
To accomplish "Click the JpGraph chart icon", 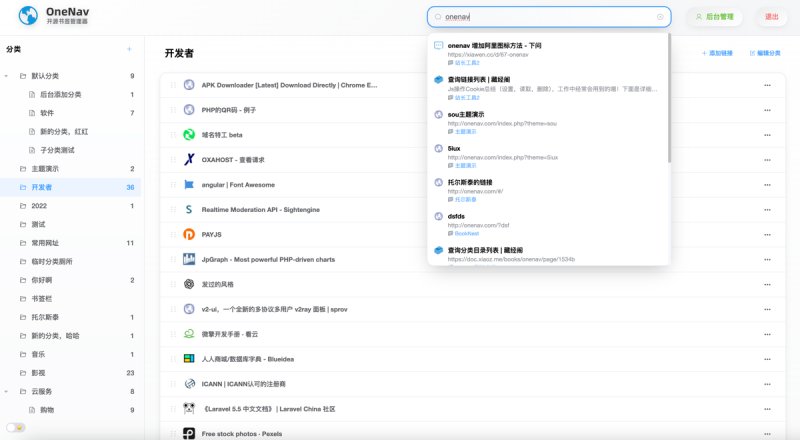I will [x=189, y=259].
